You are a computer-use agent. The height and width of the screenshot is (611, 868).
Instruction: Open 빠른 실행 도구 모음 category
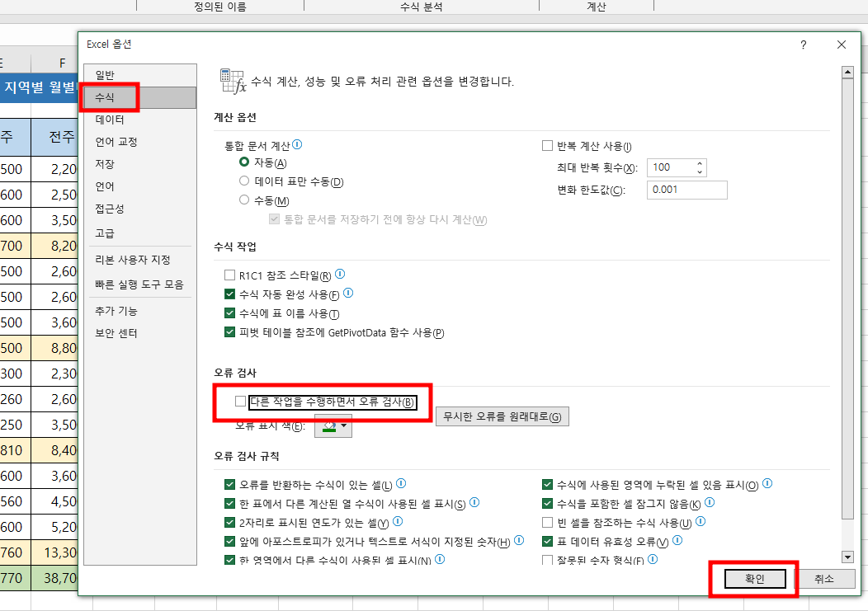click(139, 284)
